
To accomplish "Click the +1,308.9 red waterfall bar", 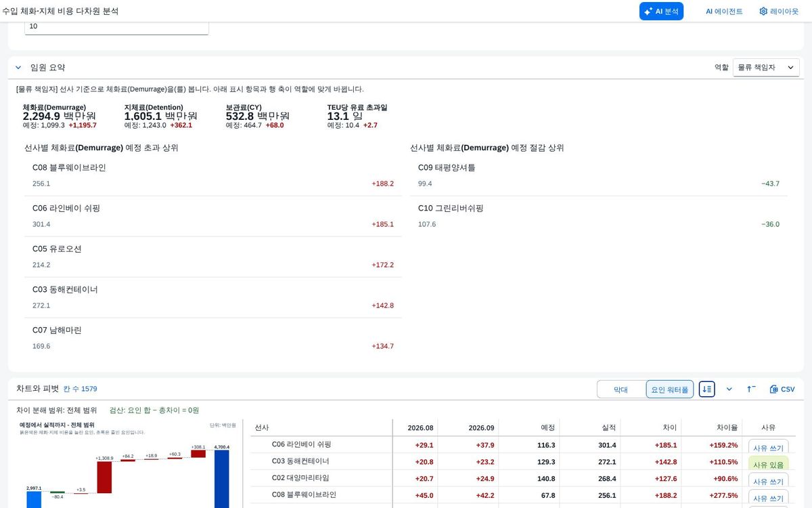I will [x=104, y=478].
